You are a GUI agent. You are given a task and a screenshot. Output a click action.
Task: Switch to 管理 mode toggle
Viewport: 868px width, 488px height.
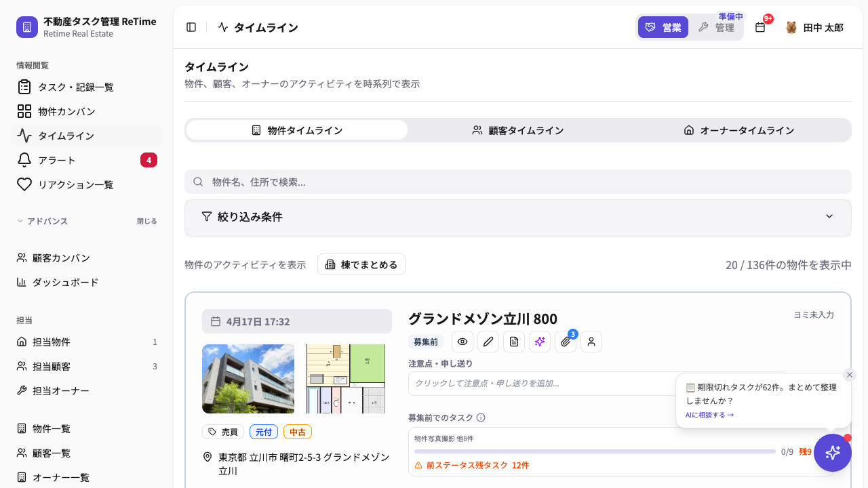click(x=716, y=27)
